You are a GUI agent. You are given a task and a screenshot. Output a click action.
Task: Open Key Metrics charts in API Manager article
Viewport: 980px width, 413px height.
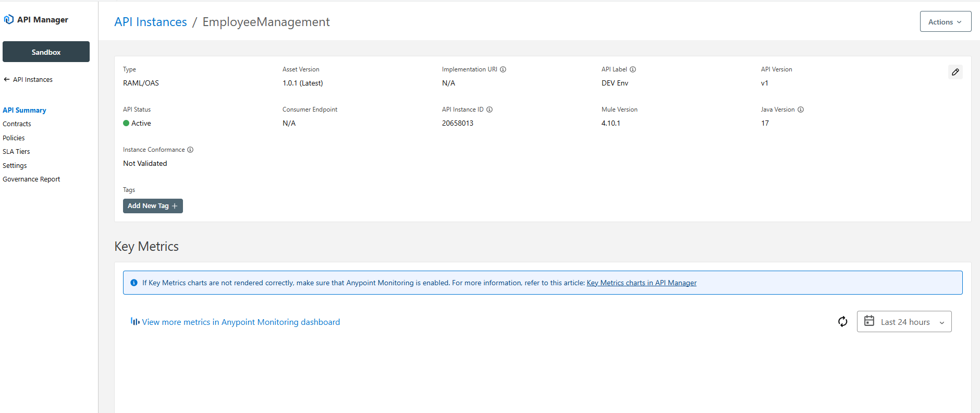(641, 283)
